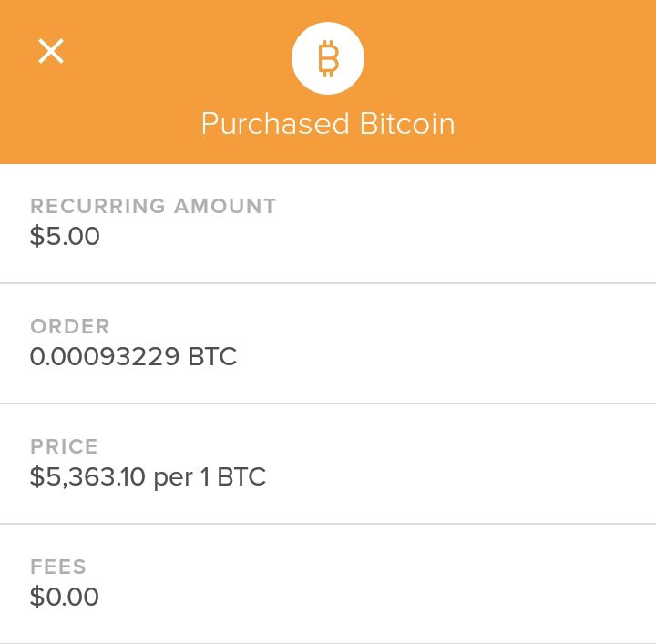
Task: Click the divider between the Order and Price rows
Action: 328,404
